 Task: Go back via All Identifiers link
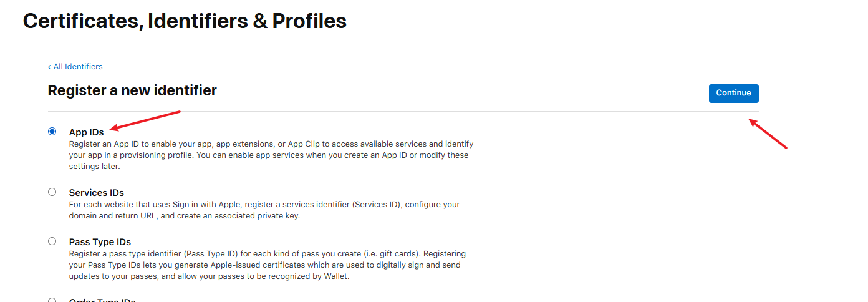[x=75, y=67]
